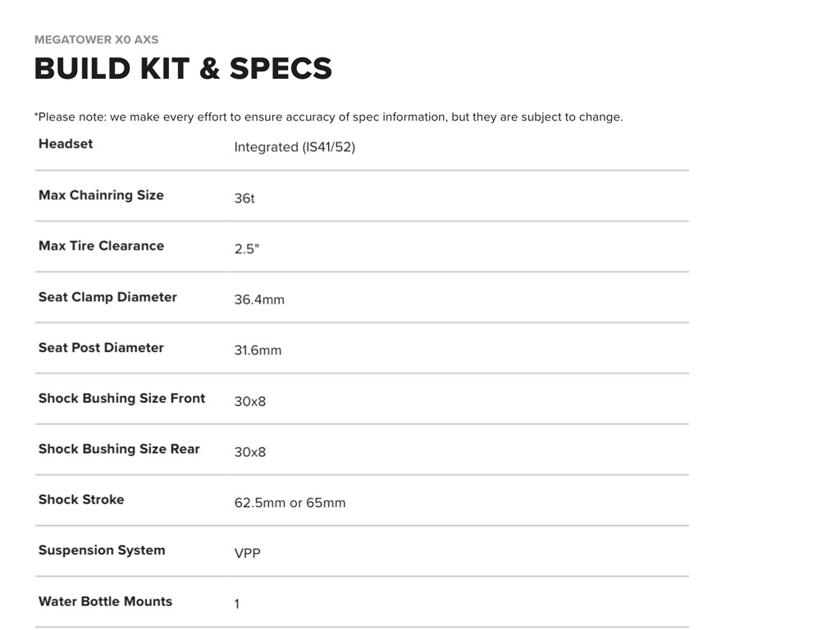Click the BUILD KIT & SPECS heading
Viewport: 840px width, 630px height.
pos(183,69)
